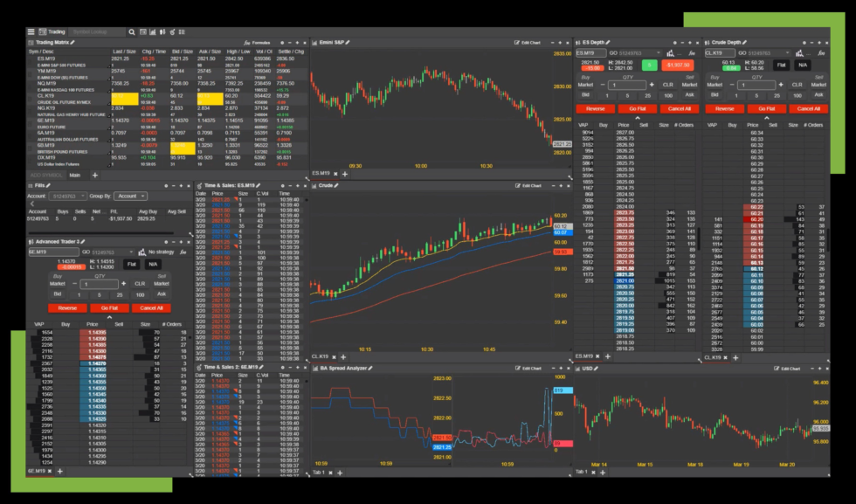Expand the chevron below ES Depth order buttons
Image resolution: width=856 pixels, height=504 pixels.
(x=638, y=117)
